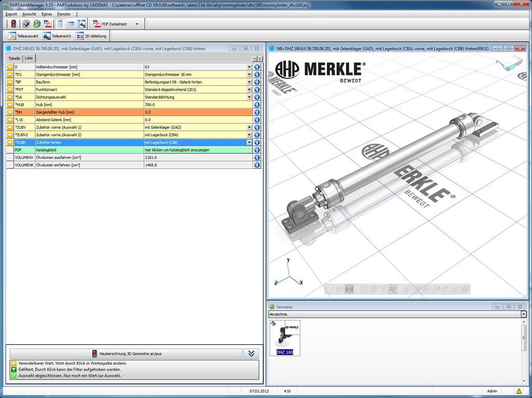Open the PDF Datasheet dropdown arrow
This screenshot has width=532, height=398.
point(137,24)
